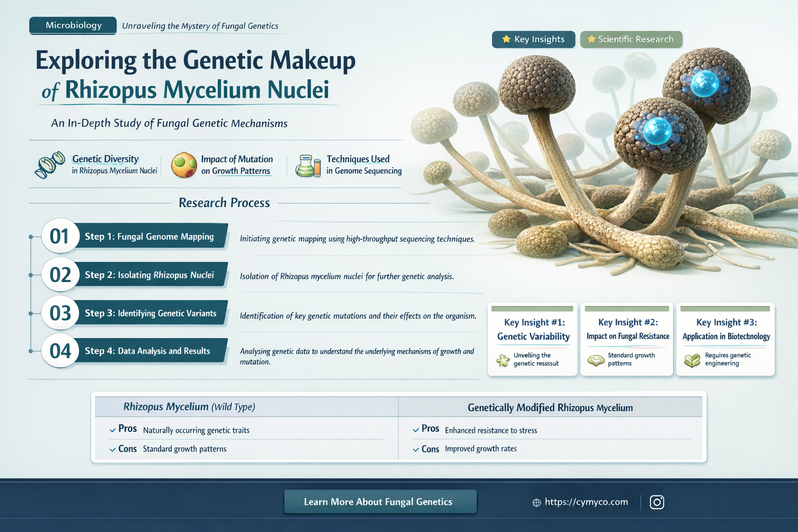Open the Instagram icon in the footer
798x532 pixels.
[657, 502]
